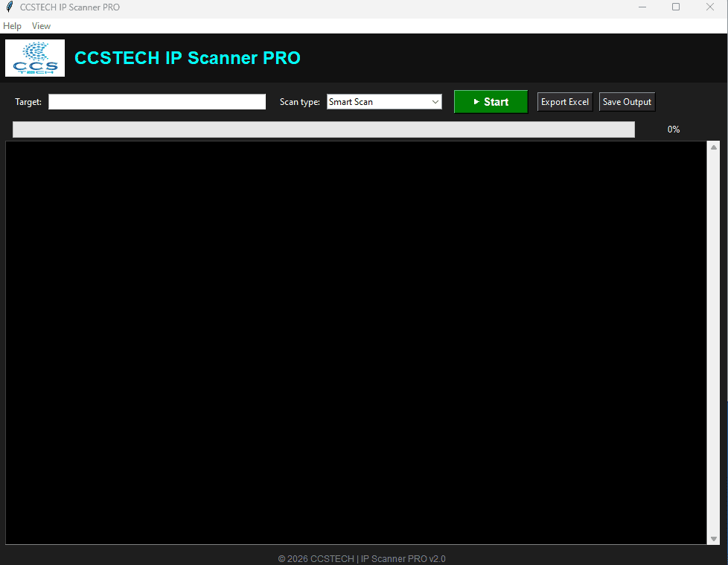Click the copyright footer text
This screenshot has height=565, width=728.
(362, 558)
